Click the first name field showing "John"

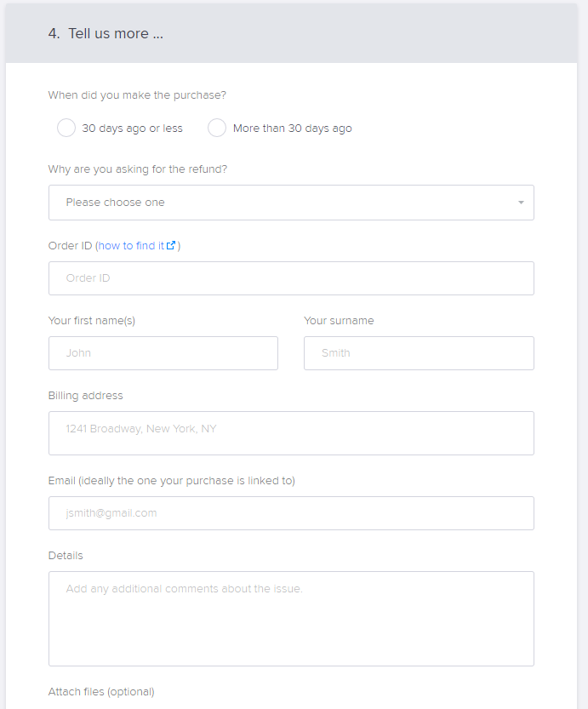tap(163, 353)
